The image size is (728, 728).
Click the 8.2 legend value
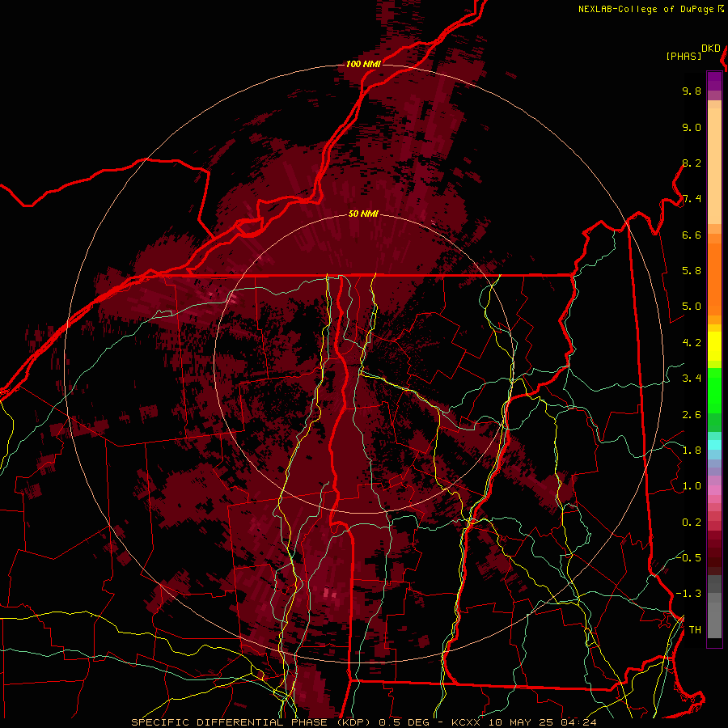coord(692,163)
